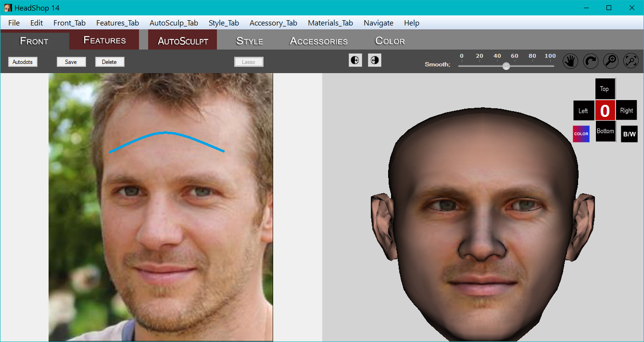This screenshot has height=342, width=644.
Task: Click the first half-face symmetry icon
Action: pos(355,60)
